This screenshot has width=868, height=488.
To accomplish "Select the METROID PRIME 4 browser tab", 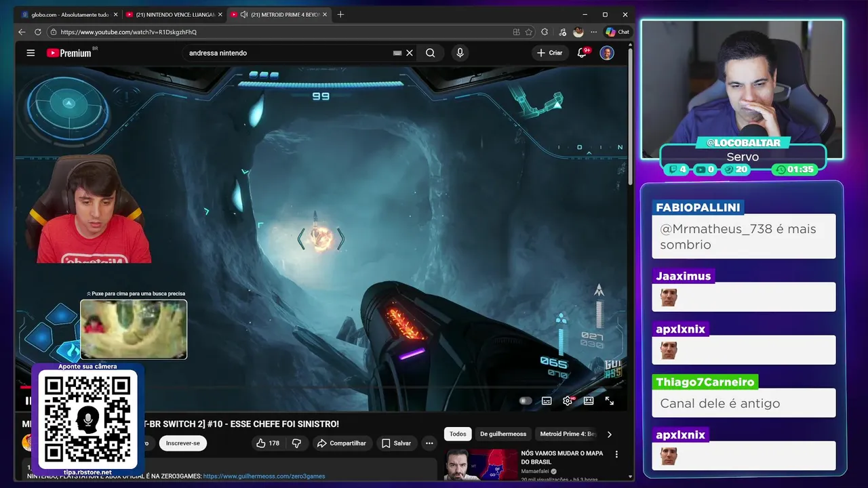I will [x=279, y=14].
